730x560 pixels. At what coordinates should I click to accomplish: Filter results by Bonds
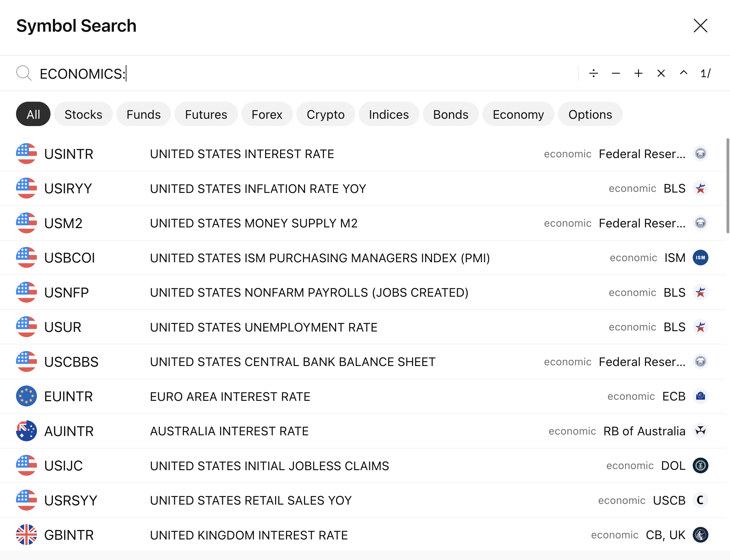[450, 114]
